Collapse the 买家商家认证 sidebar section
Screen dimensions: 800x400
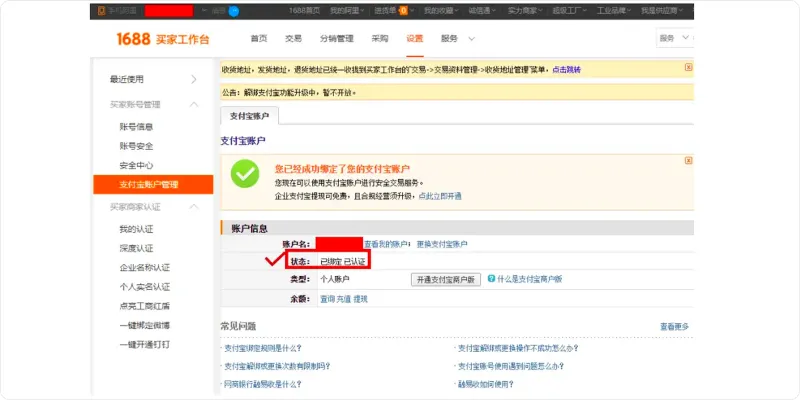pyautogui.click(x=193, y=207)
